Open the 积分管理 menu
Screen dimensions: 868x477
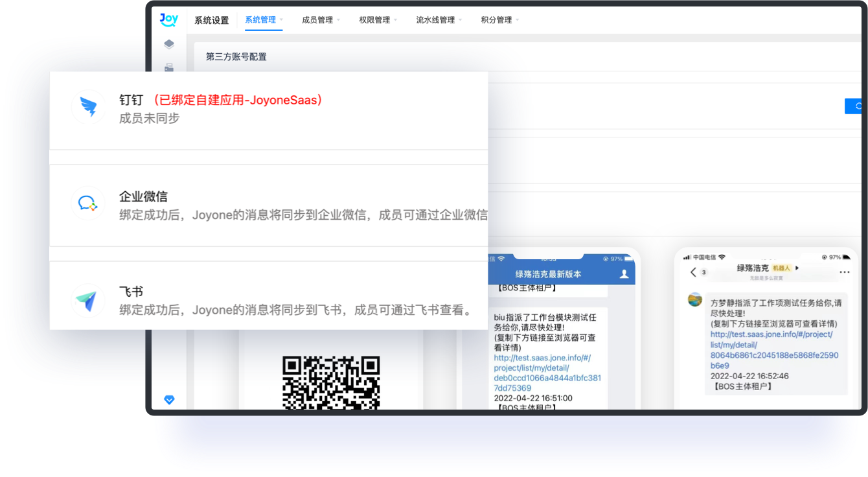[x=496, y=20]
